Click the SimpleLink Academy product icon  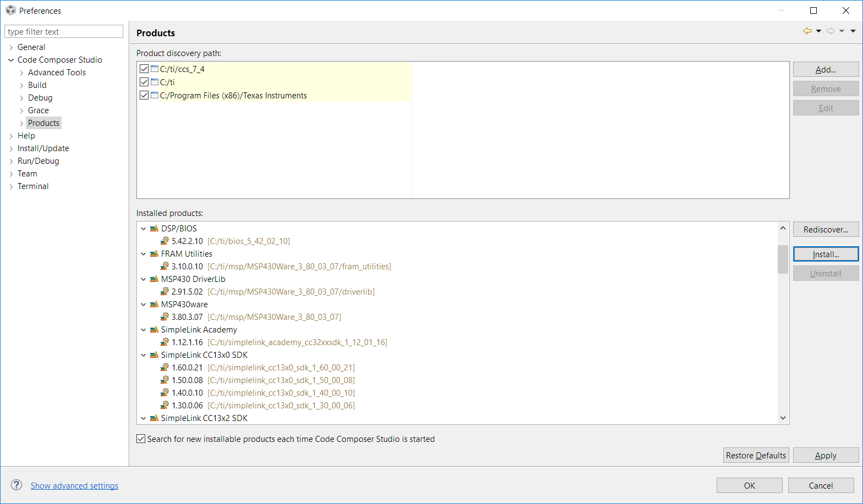pyautogui.click(x=154, y=330)
